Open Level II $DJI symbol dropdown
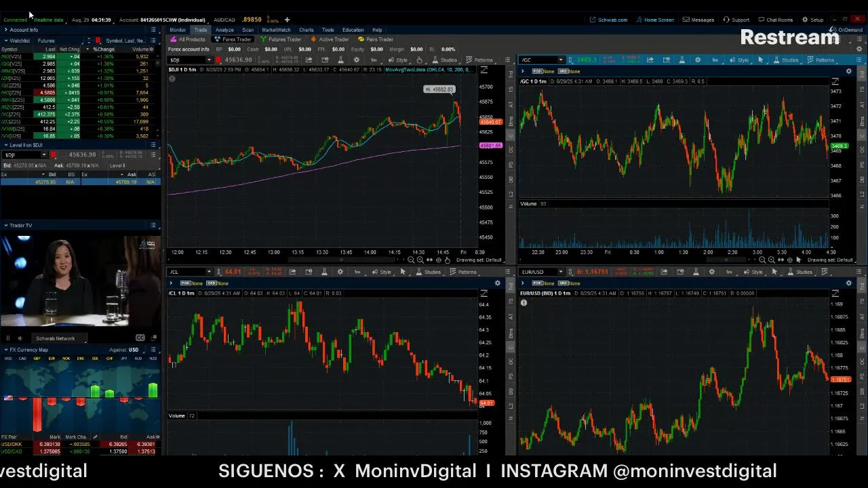The height and width of the screenshot is (488, 868). [x=43, y=155]
